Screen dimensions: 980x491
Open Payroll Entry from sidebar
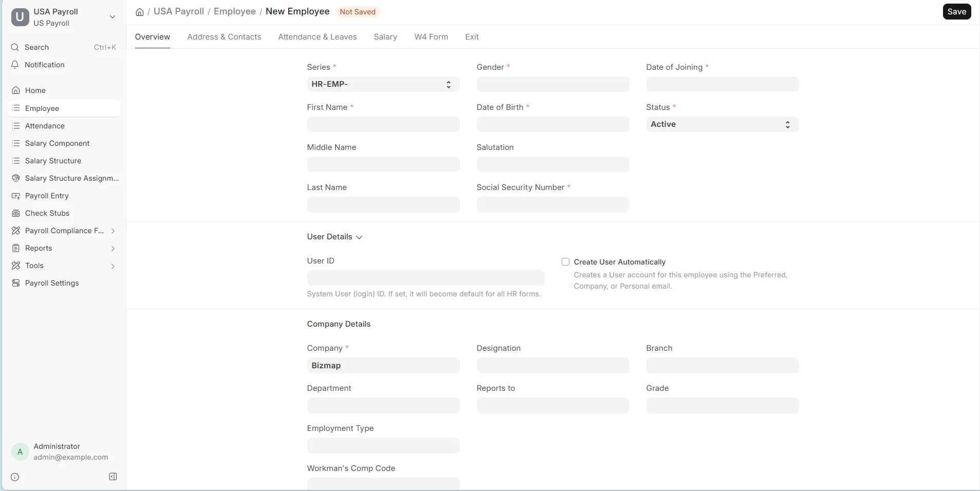pos(65,196)
